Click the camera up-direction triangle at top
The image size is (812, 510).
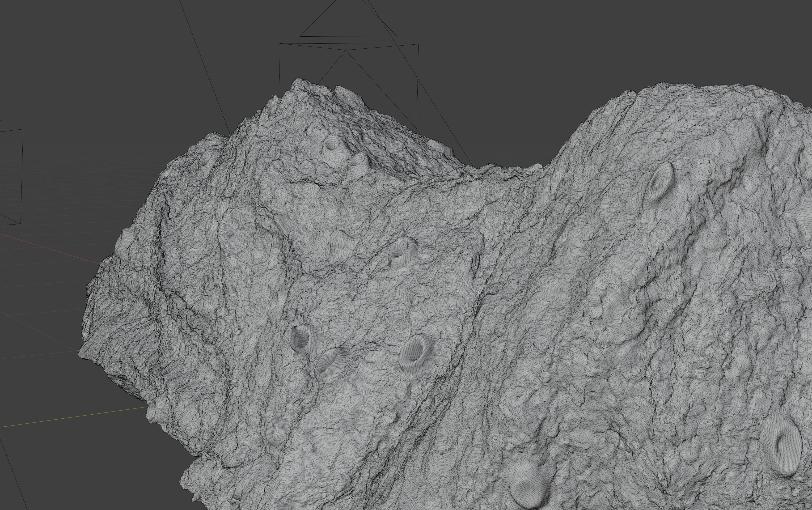coord(349,18)
